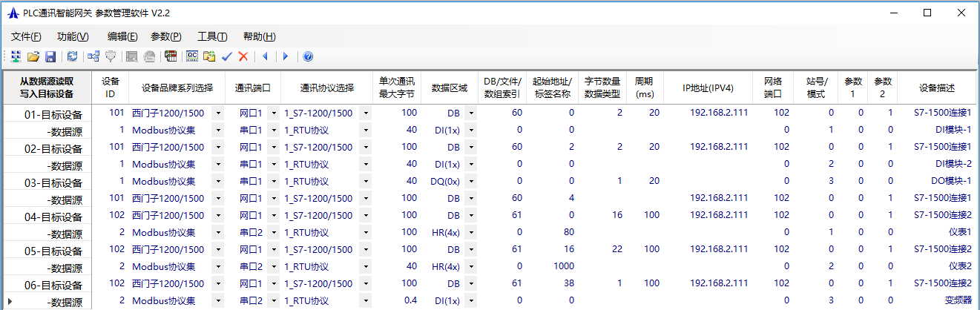Open the 文件(F) menu
The image size is (980, 310).
tap(26, 36)
